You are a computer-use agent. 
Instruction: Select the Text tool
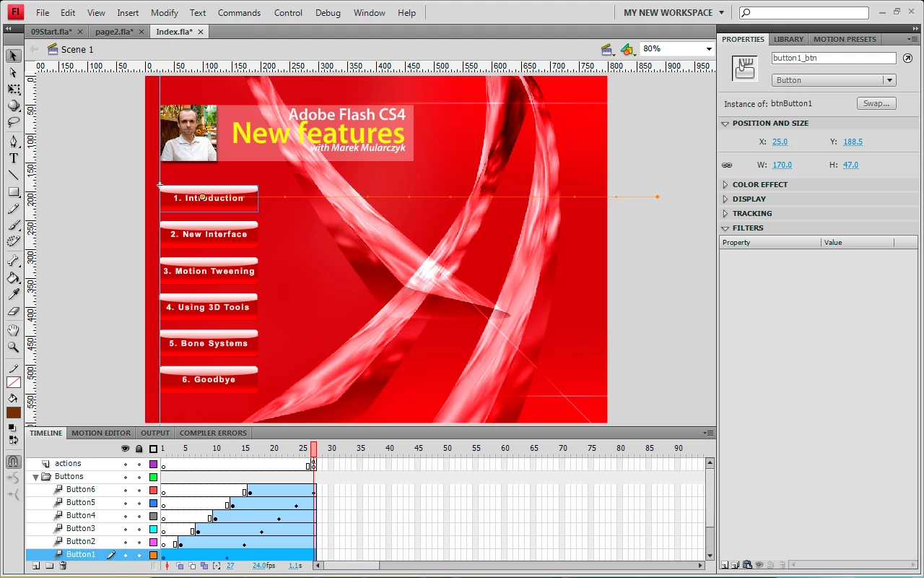coord(14,158)
